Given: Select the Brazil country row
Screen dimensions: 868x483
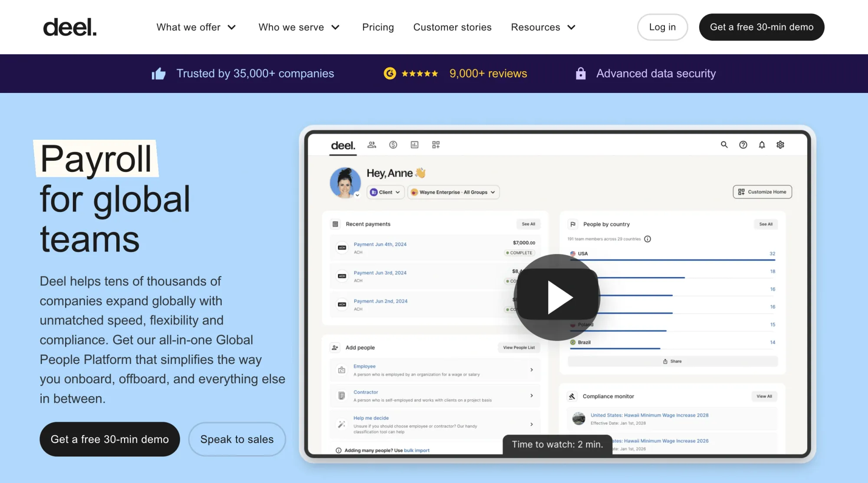Looking at the screenshot, I should [672, 344].
